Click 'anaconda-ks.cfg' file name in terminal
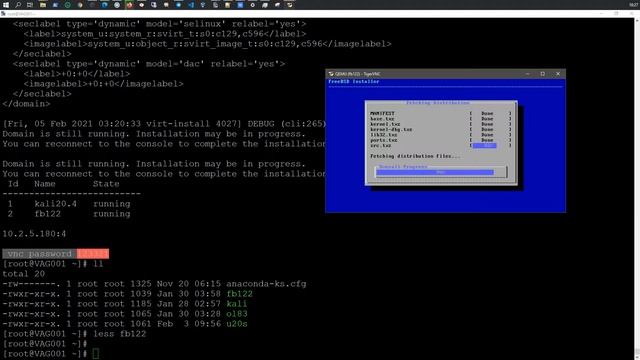The image size is (640, 360). pyautogui.click(x=266, y=284)
